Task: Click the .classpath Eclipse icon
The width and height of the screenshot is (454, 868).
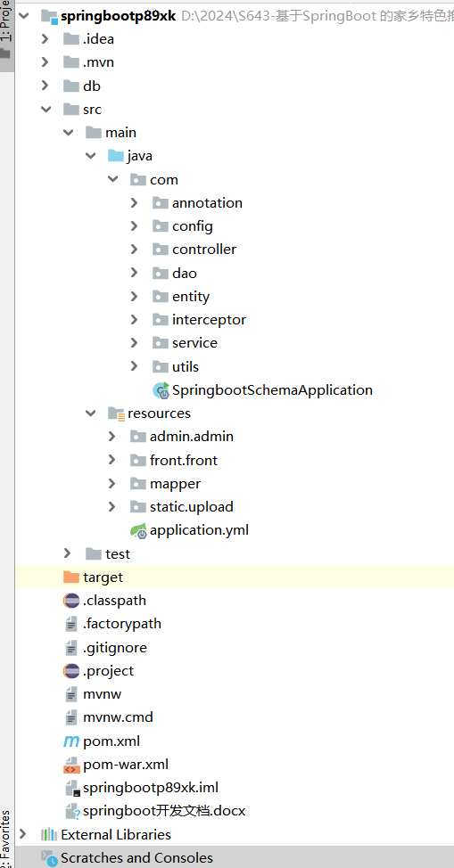Action: (x=71, y=600)
